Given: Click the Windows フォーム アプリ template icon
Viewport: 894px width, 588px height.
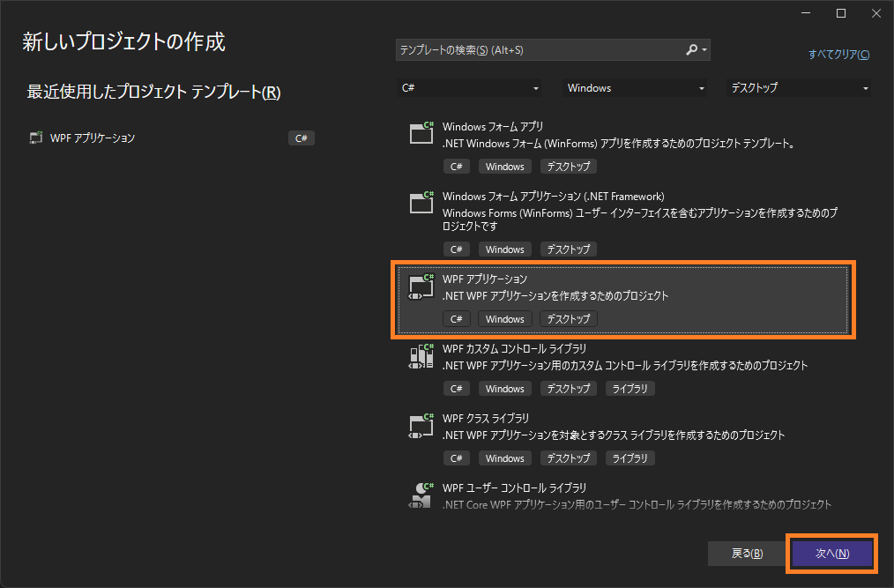Looking at the screenshot, I should point(421,132).
